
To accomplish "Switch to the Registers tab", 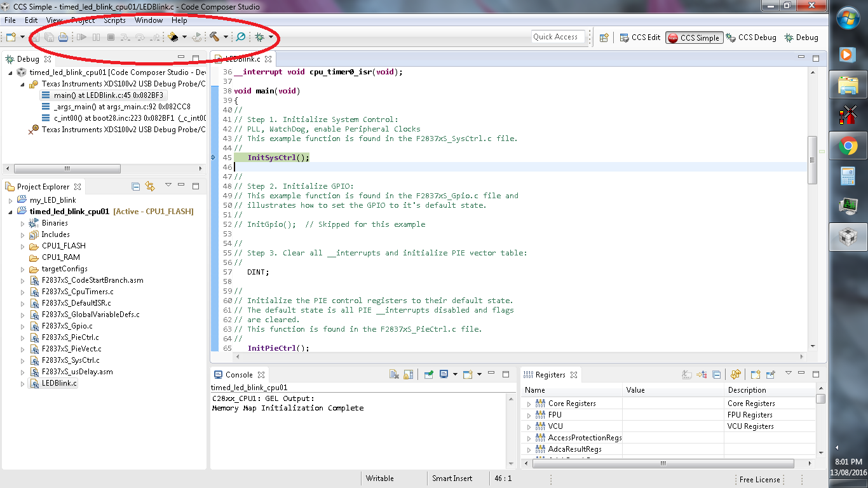I will coord(550,375).
